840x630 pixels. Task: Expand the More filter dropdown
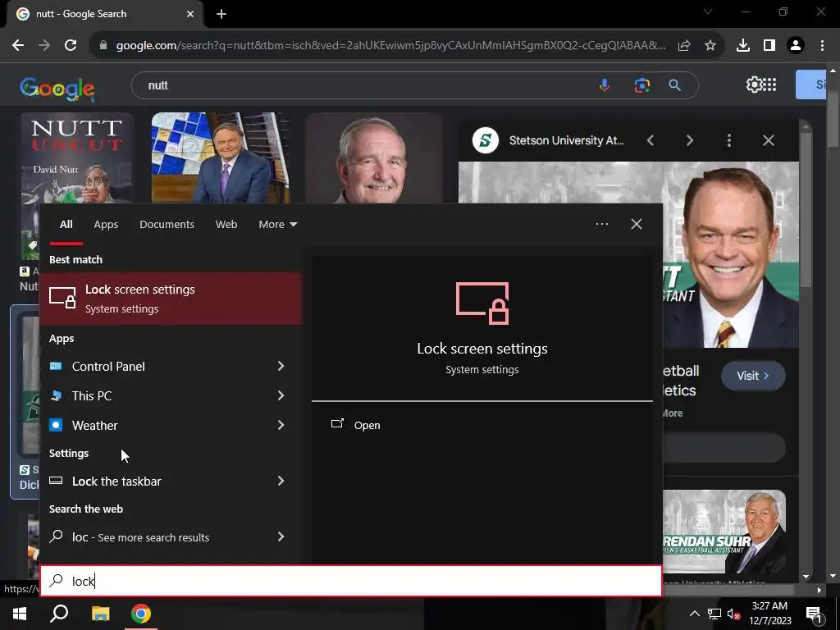click(x=278, y=225)
